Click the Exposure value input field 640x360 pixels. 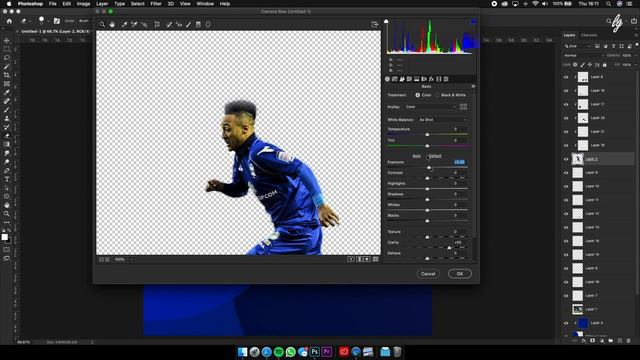coord(459,162)
